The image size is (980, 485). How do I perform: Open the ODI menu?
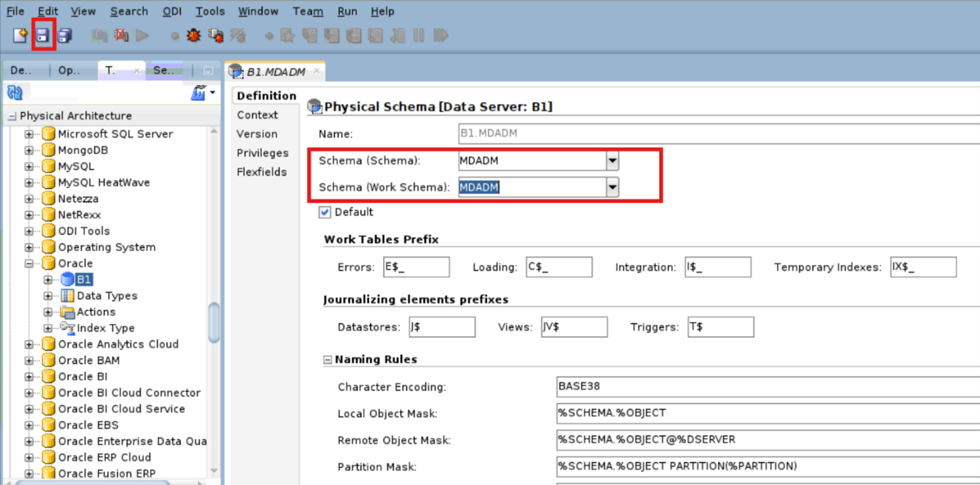coord(171,11)
